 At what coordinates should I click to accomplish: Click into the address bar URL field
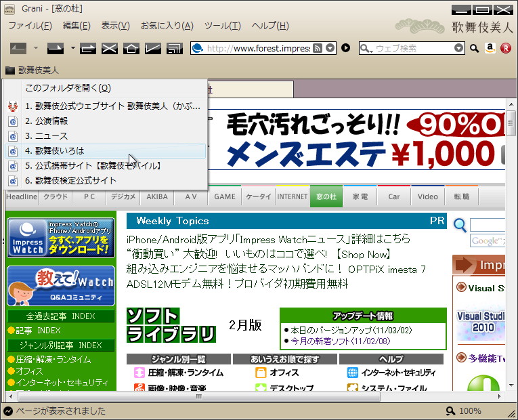[259, 48]
